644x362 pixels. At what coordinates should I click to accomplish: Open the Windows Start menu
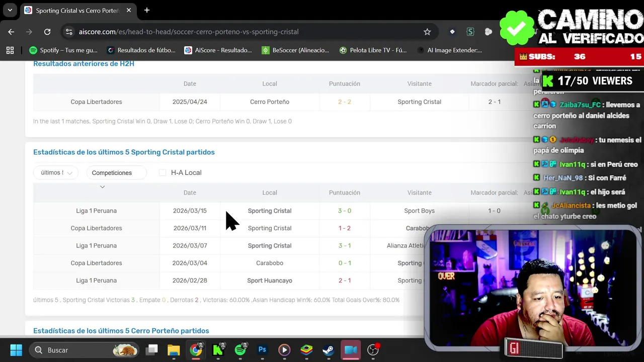[x=16, y=350]
